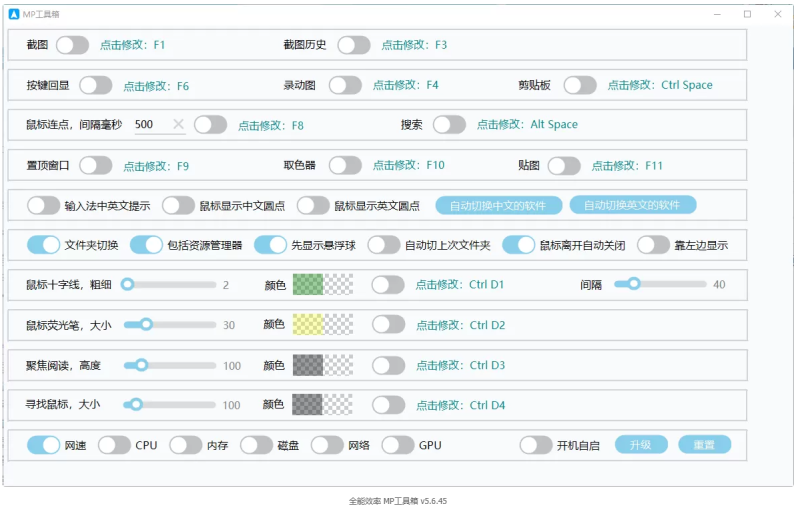Turn on 开机自启 startup toggle

point(536,445)
